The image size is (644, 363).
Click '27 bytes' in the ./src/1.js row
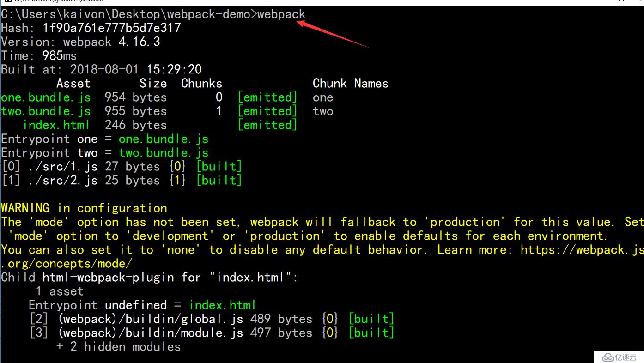[x=133, y=167]
